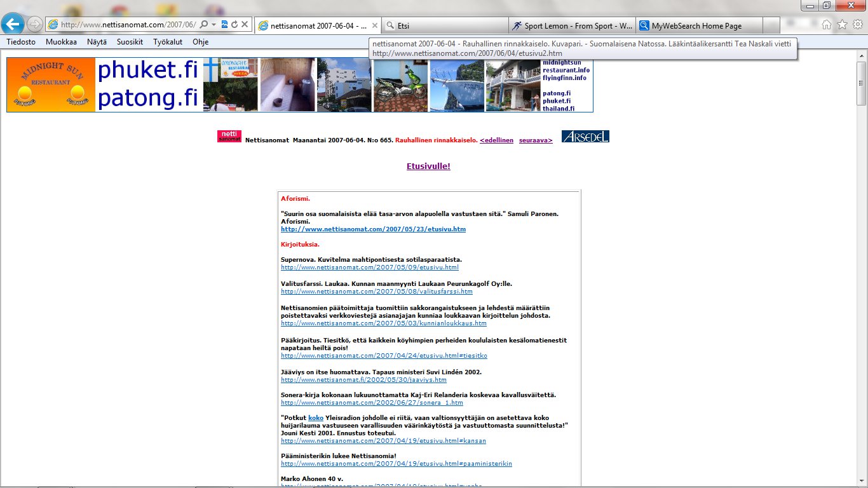The image size is (868, 488).
Task: Click the Refresh icon in address bar
Action: tap(234, 25)
